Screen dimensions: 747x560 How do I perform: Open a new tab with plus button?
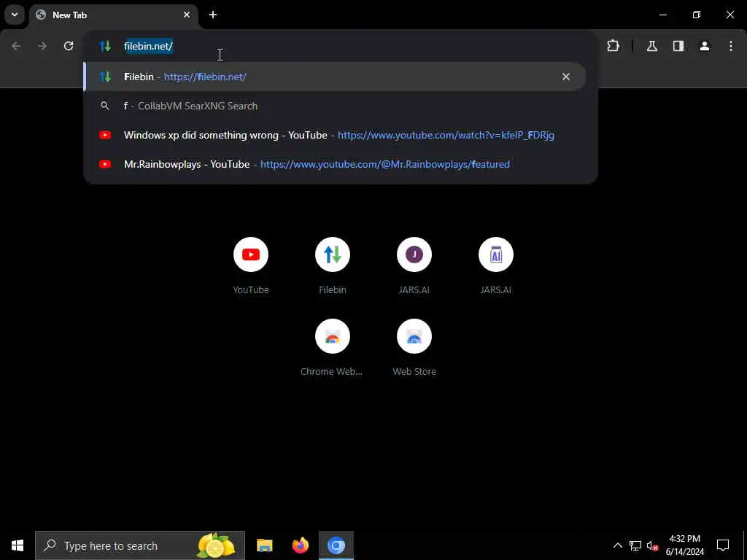(x=213, y=15)
